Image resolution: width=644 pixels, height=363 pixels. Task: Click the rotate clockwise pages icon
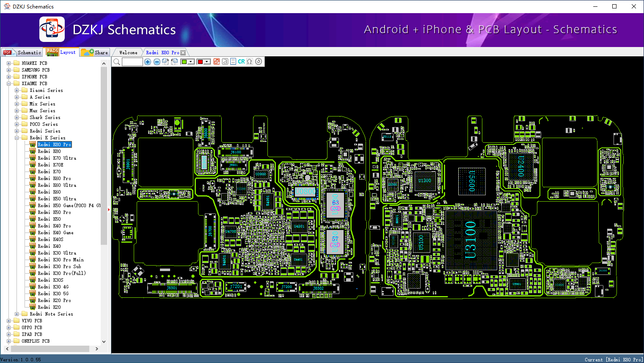[x=165, y=62]
